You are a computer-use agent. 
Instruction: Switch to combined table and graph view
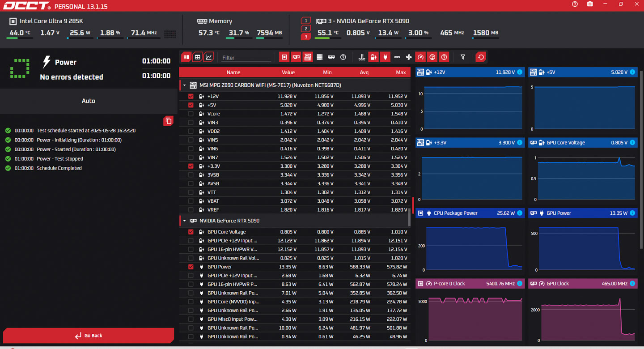click(186, 57)
